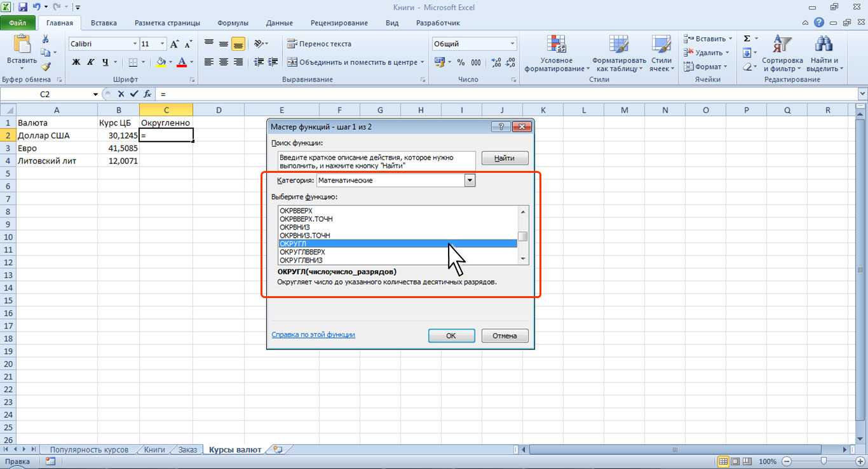Toggle align text left
868x469 pixels.
209,62
